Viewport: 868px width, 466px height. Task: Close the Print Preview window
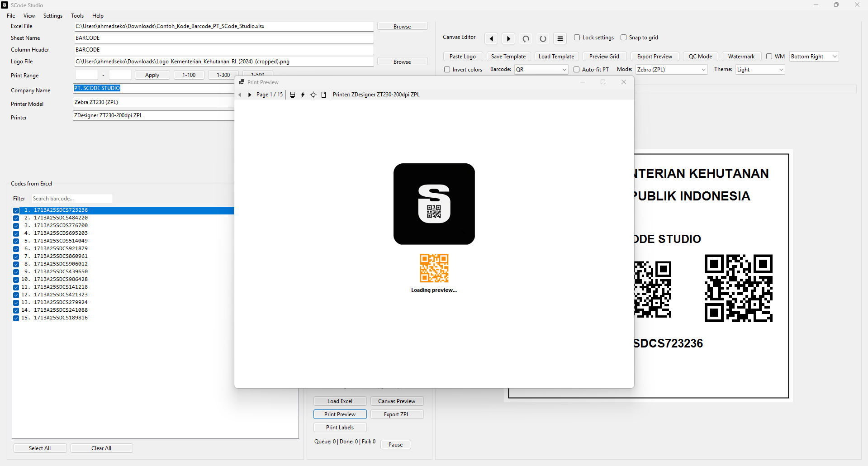point(624,82)
